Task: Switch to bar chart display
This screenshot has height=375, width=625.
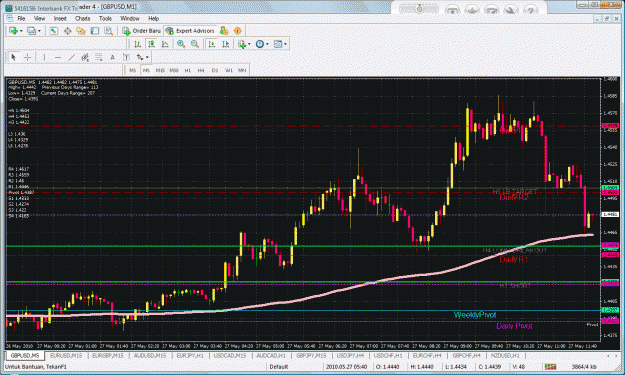Action: click(138, 44)
